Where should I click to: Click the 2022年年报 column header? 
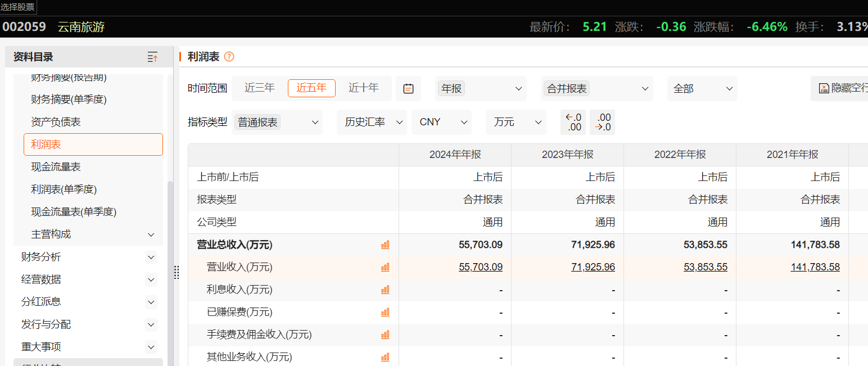click(680, 155)
